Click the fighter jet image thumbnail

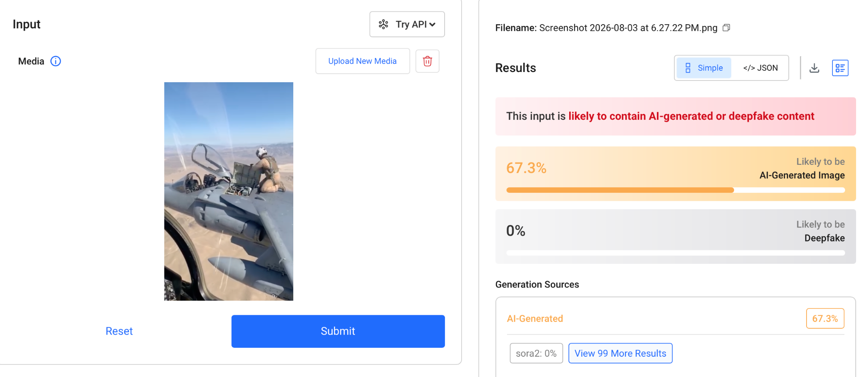tap(229, 191)
